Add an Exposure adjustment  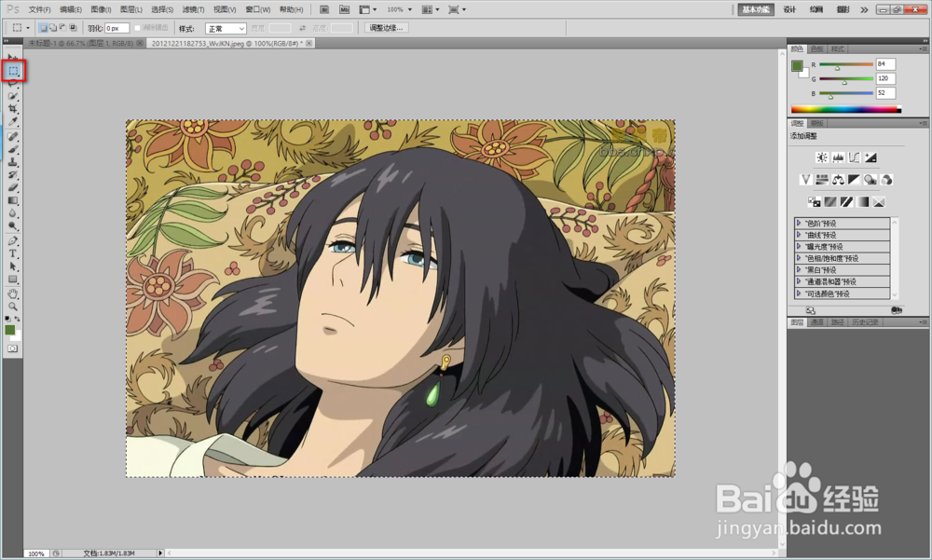(870, 157)
